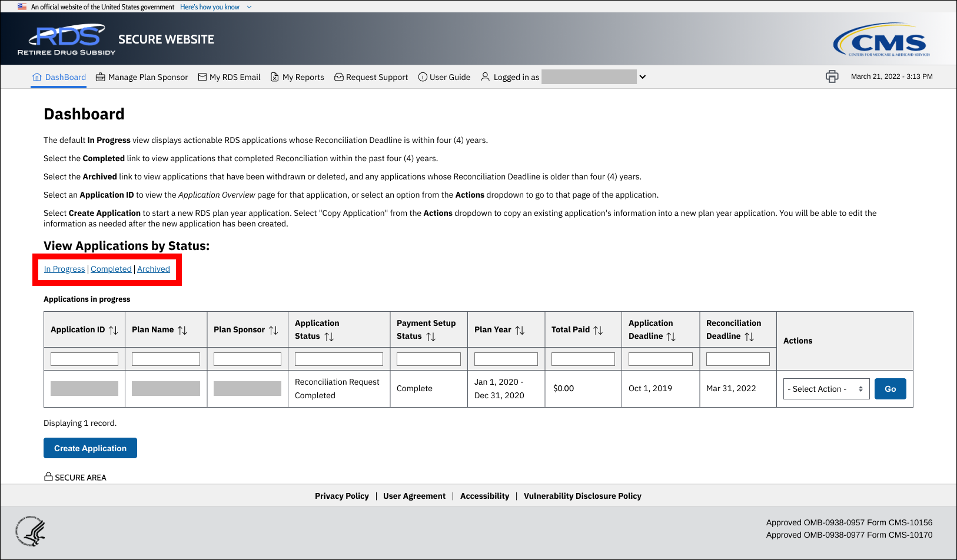Sort by Total Paid arrows icon
The width and height of the screenshot is (957, 560).
598,330
